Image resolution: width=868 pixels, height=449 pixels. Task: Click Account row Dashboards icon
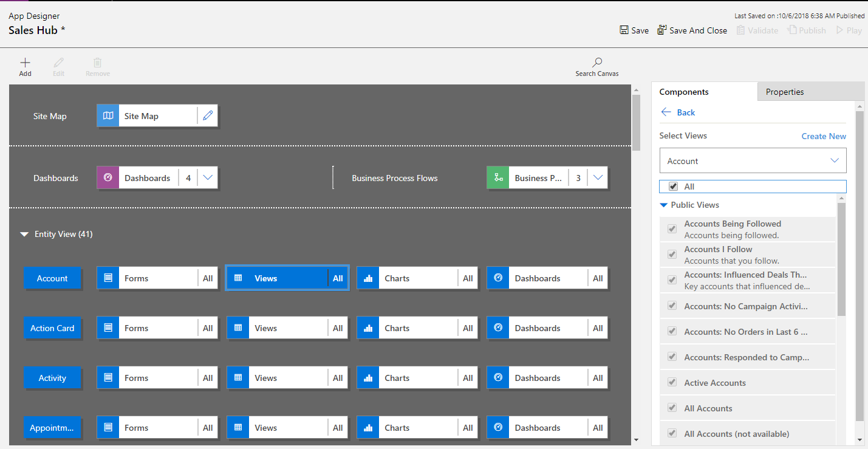click(498, 278)
